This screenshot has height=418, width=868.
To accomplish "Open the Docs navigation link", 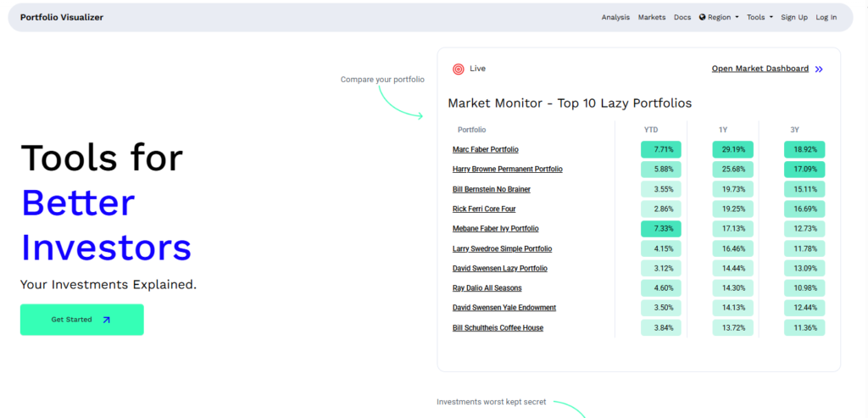I will (x=682, y=17).
